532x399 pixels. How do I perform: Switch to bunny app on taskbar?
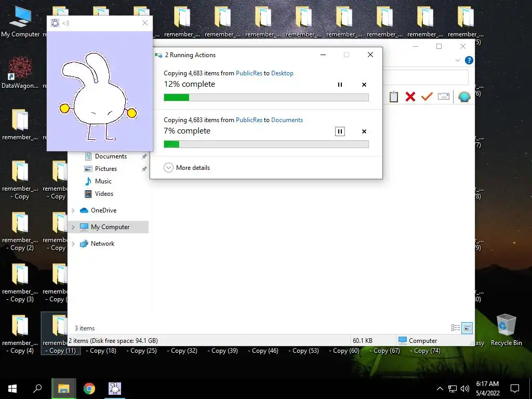point(115,389)
